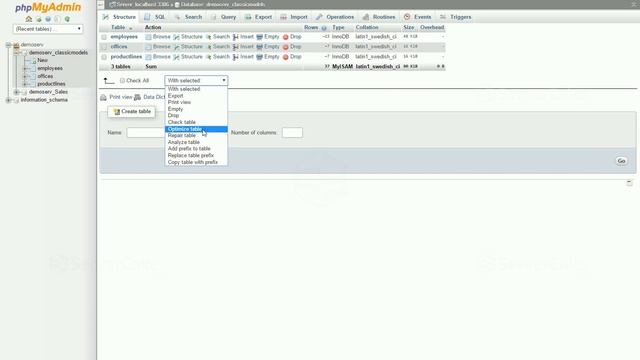The height and width of the screenshot is (360, 640).
Task: Open the Events tab
Action: [418, 17]
